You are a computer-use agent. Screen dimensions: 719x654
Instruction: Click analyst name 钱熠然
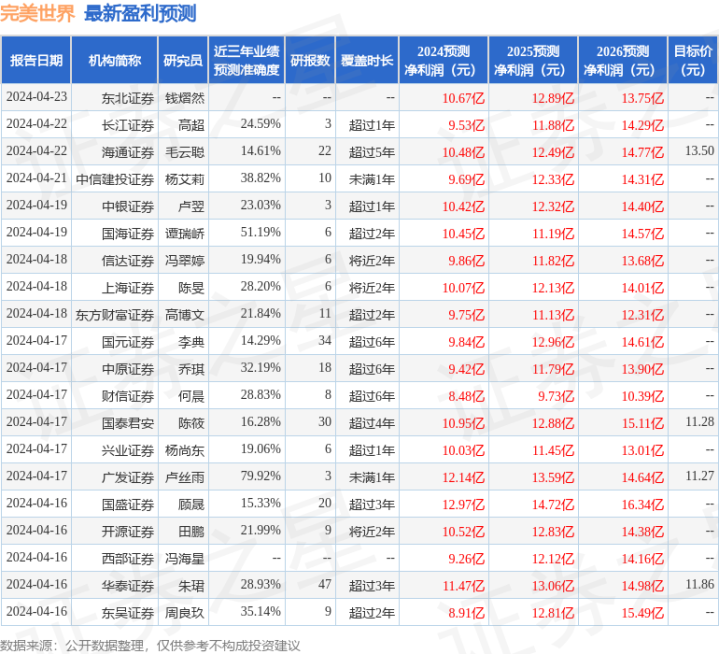pyautogui.click(x=184, y=98)
